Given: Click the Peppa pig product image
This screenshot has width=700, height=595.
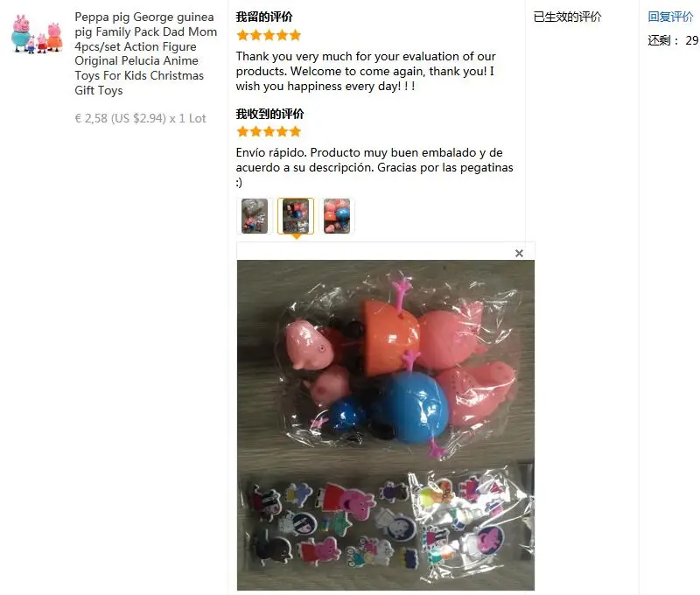Looking at the screenshot, I should pyautogui.click(x=37, y=33).
